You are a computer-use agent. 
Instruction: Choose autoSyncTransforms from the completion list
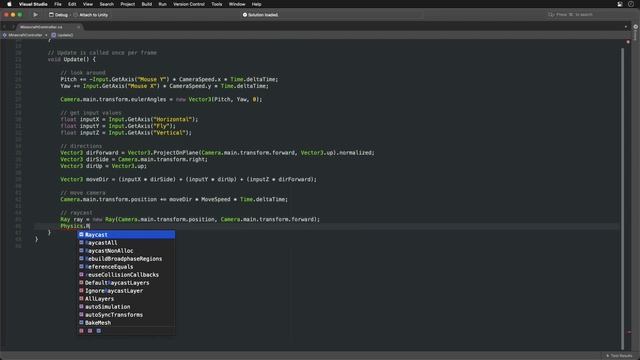[126, 315]
